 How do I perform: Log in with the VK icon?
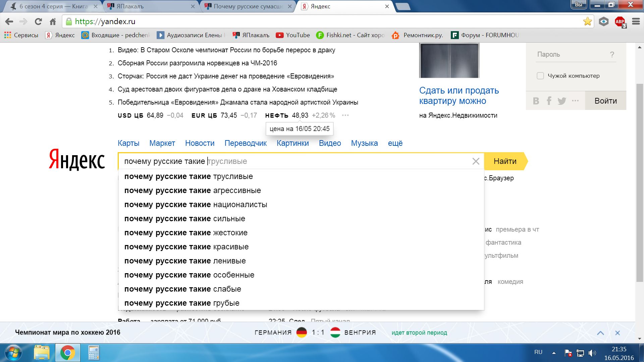pos(536,101)
